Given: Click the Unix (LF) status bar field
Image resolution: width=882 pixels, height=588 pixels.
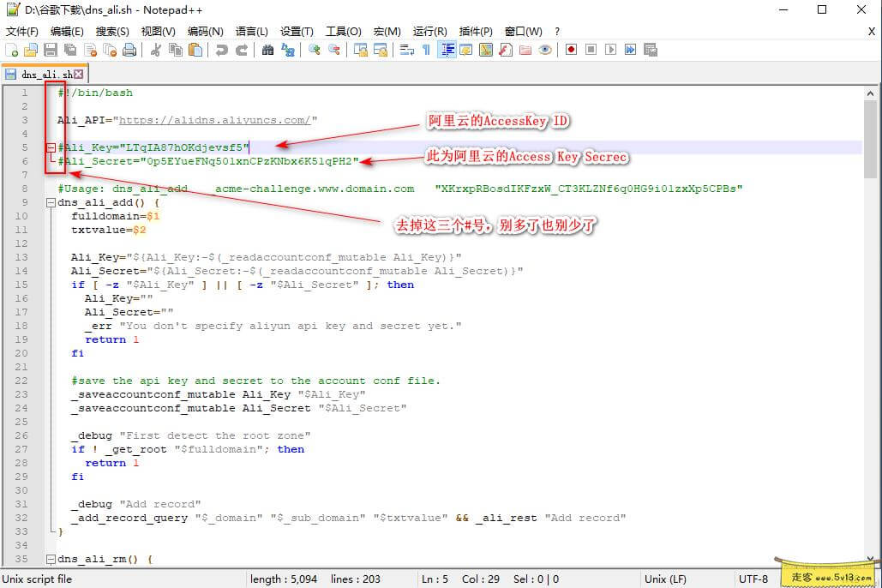Looking at the screenshot, I should coord(667,579).
